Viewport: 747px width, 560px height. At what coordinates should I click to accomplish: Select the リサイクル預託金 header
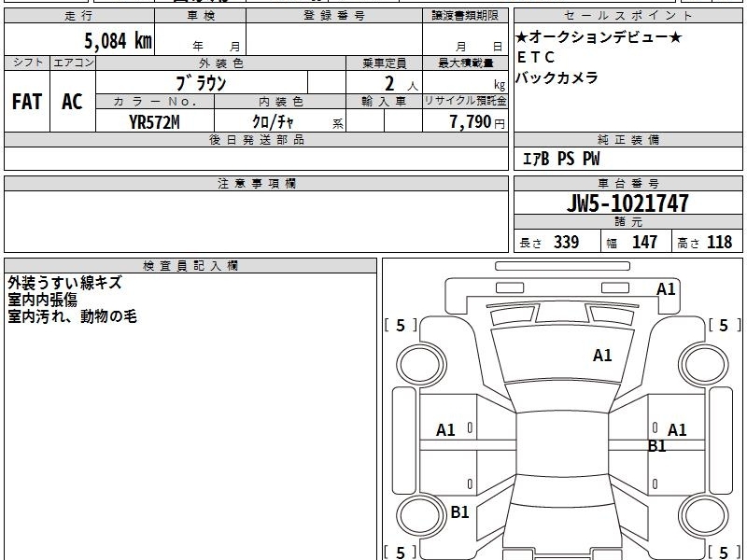click(x=465, y=101)
